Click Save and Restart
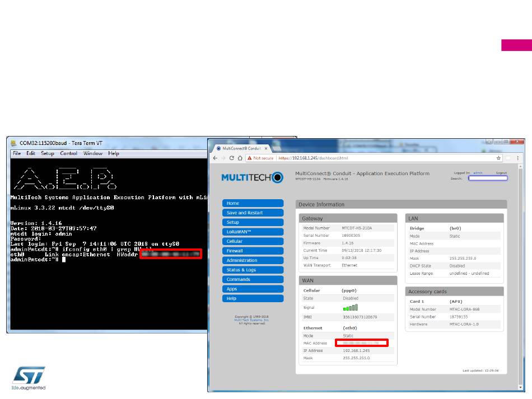Screen dimensions: 532x399 pos(253,213)
